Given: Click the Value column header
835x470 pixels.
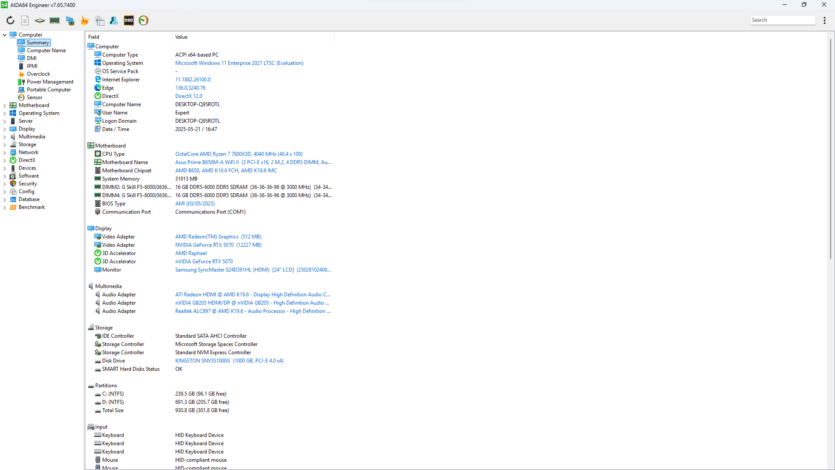Looking at the screenshot, I should (253, 37).
